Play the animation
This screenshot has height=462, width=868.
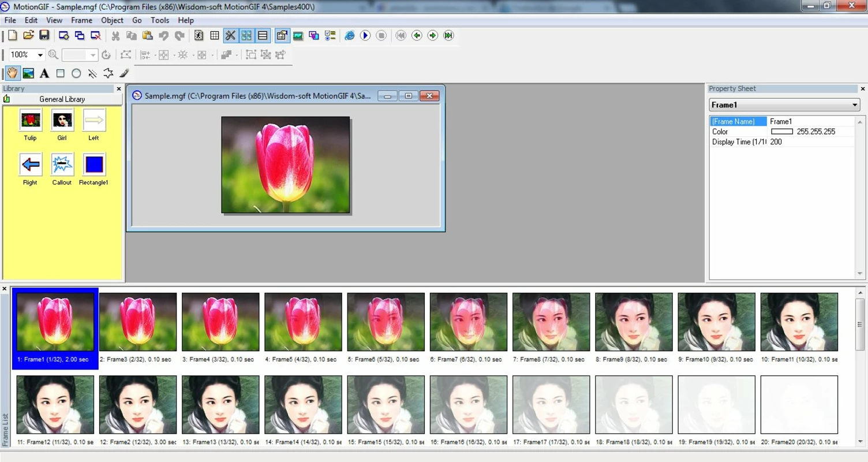pyautogui.click(x=365, y=35)
